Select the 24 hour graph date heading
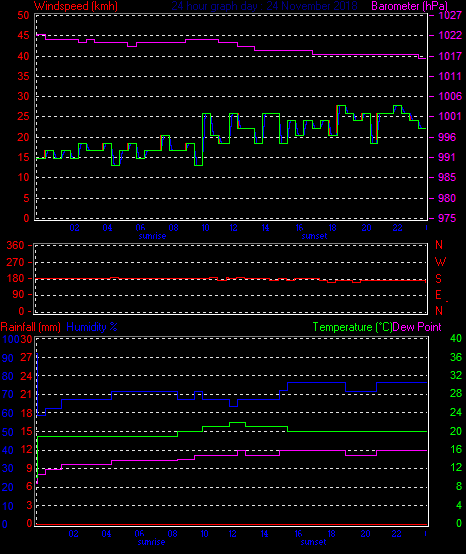Viewport: 466px width, 554px height. coord(265,6)
